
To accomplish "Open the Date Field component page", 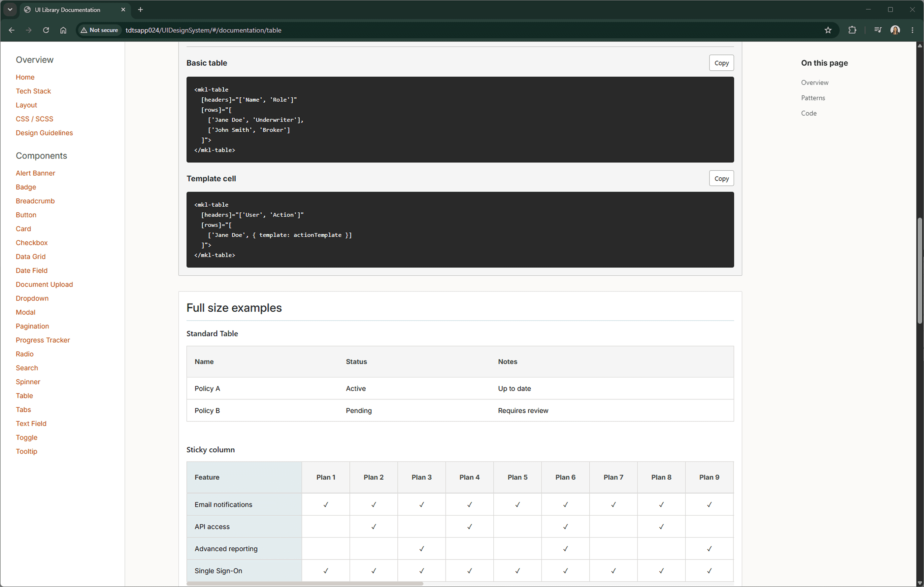I will pos(31,270).
